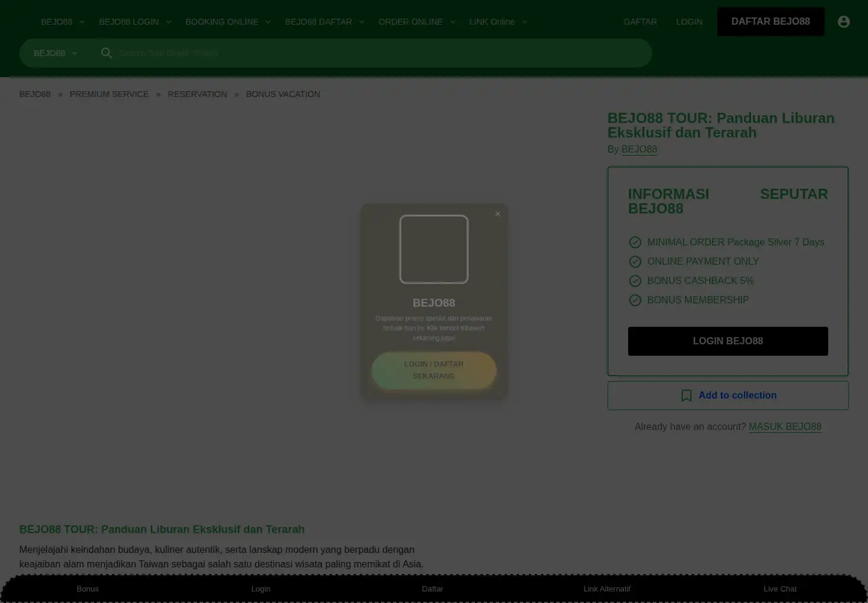The height and width of the screenshot is (603, 868).
Task: Click Live Chat in bottom bar
Action: (x=780, y=589)
